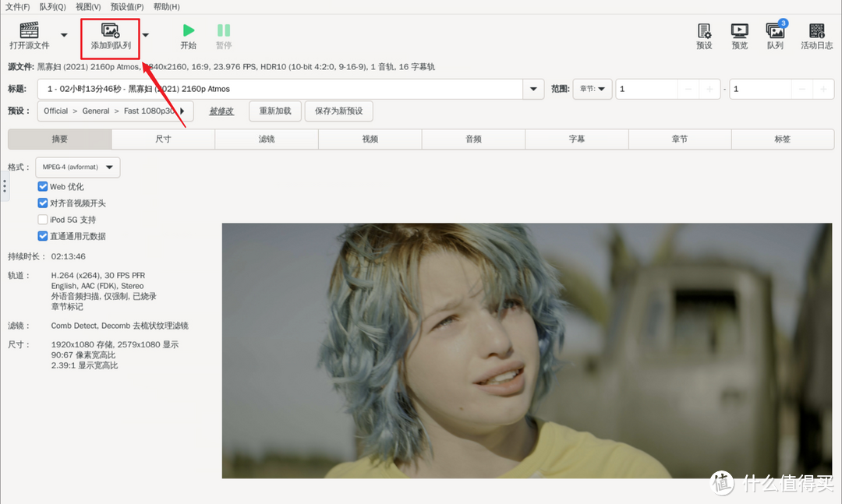Open a source file with 打开源文件
This screenshot has height=504, width=842.
(x=30, y=37)
